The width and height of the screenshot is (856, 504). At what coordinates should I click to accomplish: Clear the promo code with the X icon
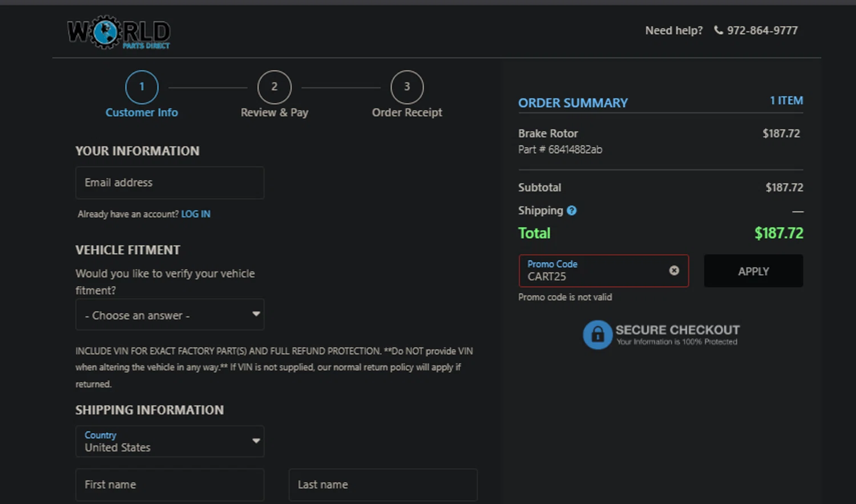tap(674, 270)
